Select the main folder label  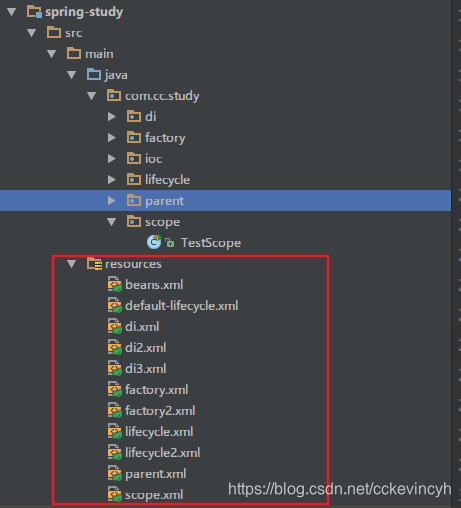pos(99,54)
